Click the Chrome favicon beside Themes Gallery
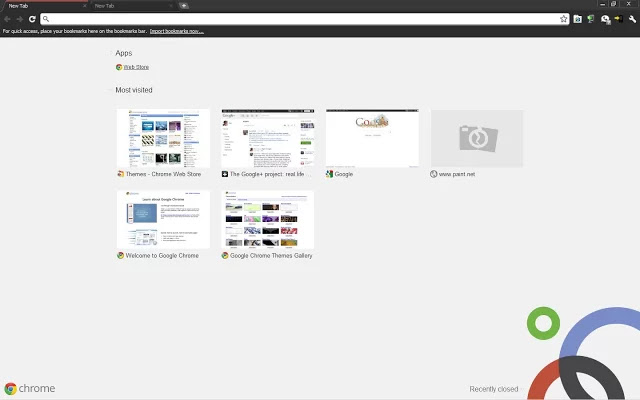Viewport: 640px width, 400px height. click(x=225, y=256)
